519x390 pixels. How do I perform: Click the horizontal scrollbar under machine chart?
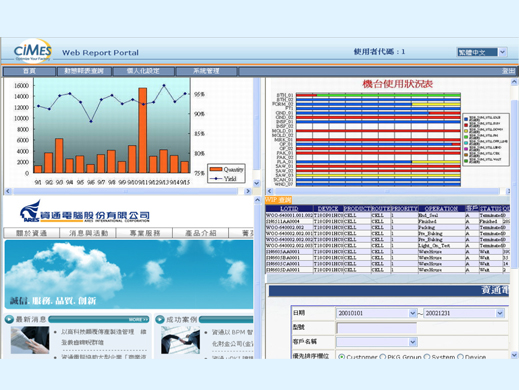(x=387, y=191)
